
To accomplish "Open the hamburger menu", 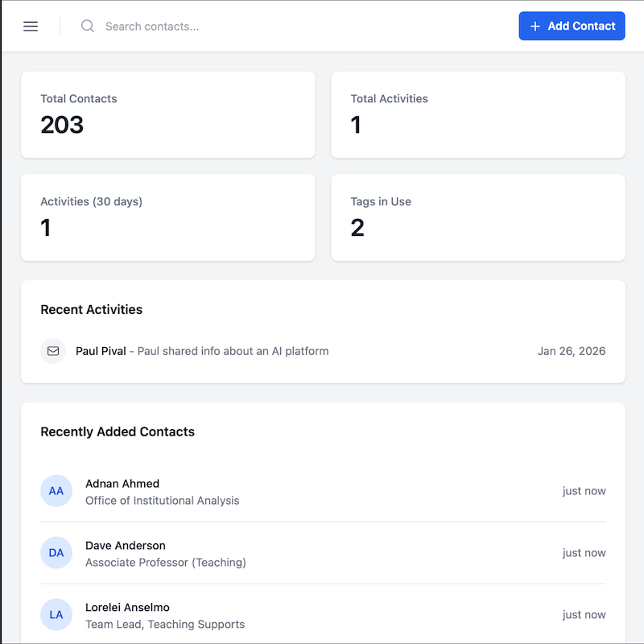I will (x=31, y=27).
